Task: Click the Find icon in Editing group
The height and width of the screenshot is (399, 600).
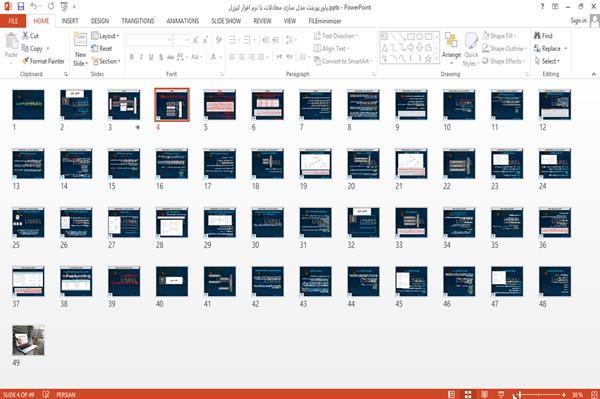Action: [x=543, y=36]
